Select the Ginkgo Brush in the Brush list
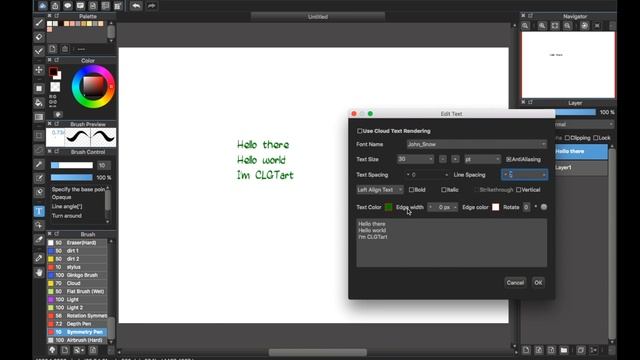Screen dimensions: 640x360 pos(78,275)
